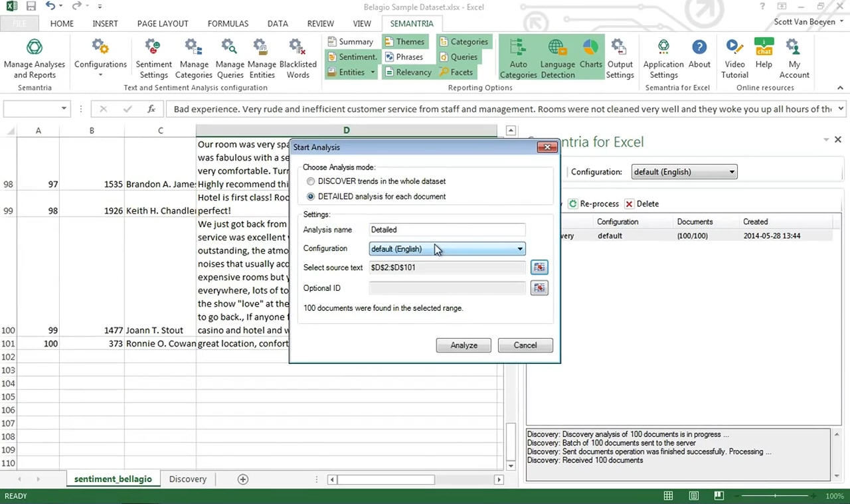The height and width of the screenshot is (504, 850).
Task: Select DISCOVER trends in the whole dataset
Action: tap(376, 181)
